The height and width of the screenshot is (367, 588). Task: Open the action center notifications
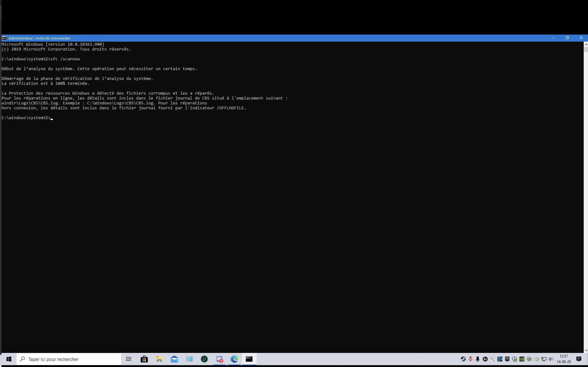579,359
